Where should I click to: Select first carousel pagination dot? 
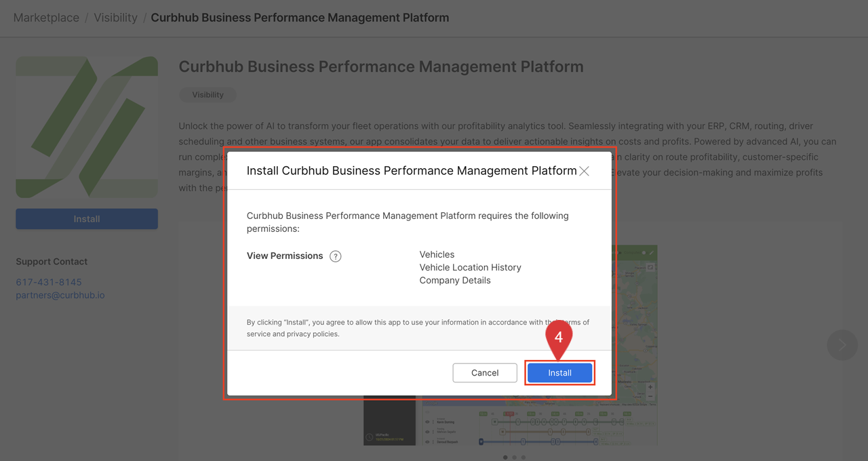pyautogui.click(x=505, y=458)
